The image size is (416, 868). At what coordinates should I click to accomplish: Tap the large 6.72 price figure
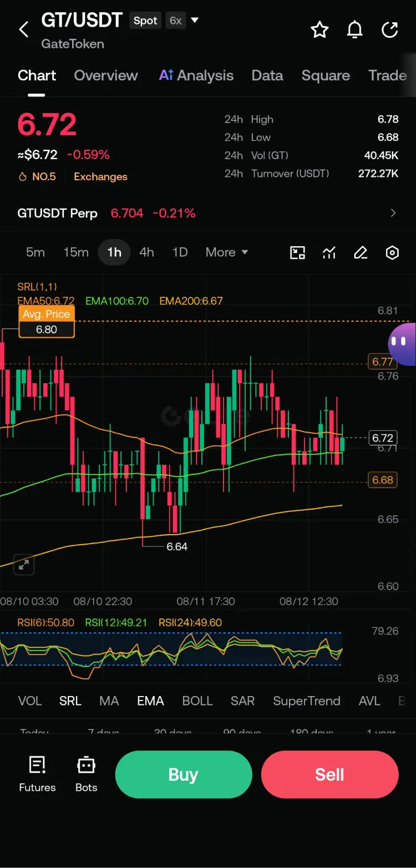pos(47,124)
